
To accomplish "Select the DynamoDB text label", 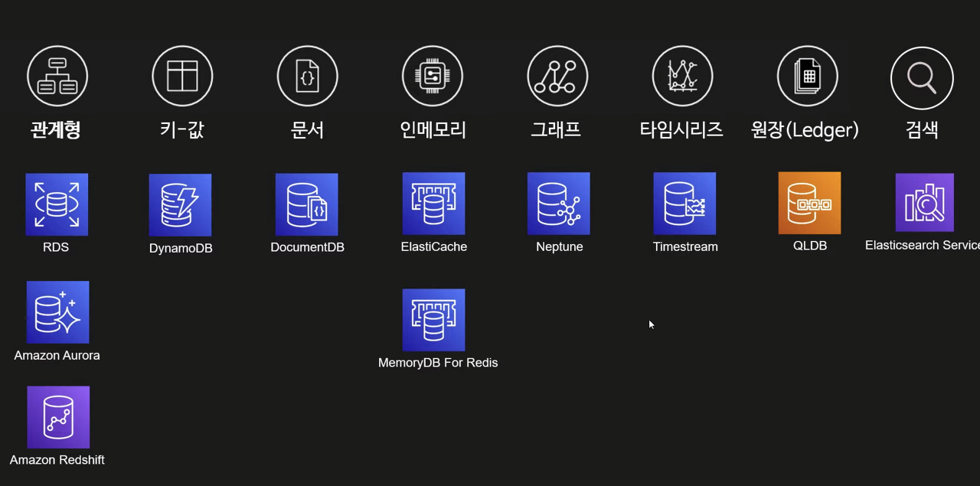I will coord(181,249).
